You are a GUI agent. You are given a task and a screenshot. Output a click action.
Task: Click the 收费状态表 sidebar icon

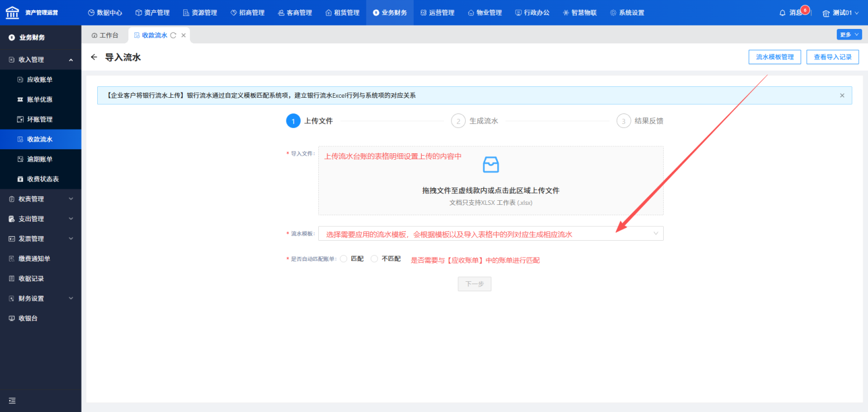pos(20,179)
